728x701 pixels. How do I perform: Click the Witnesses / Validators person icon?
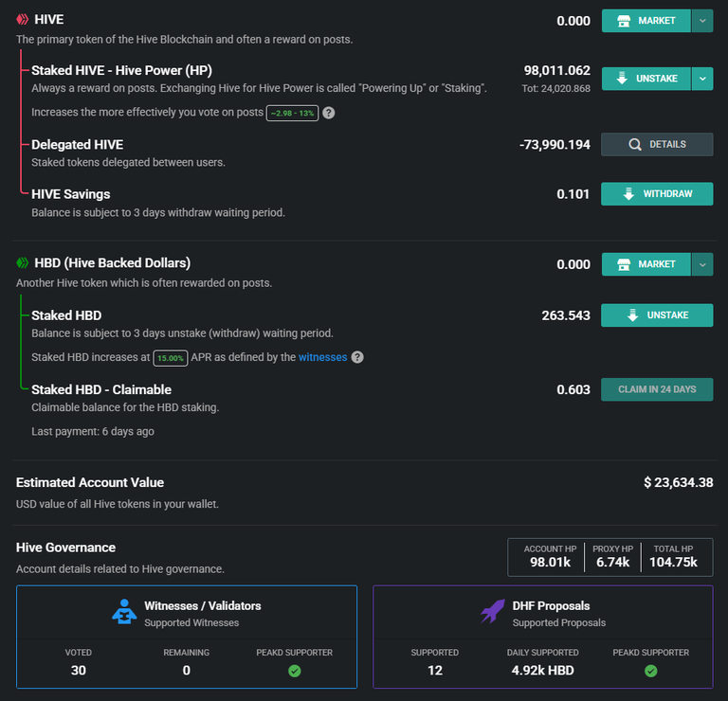[124, 611]
